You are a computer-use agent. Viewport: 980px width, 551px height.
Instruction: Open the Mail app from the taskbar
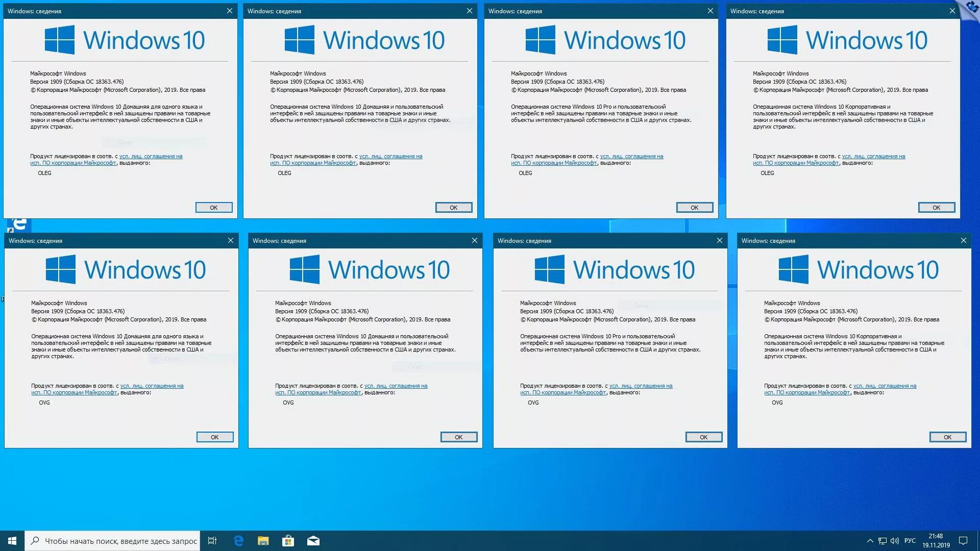(x=313, y=540)
